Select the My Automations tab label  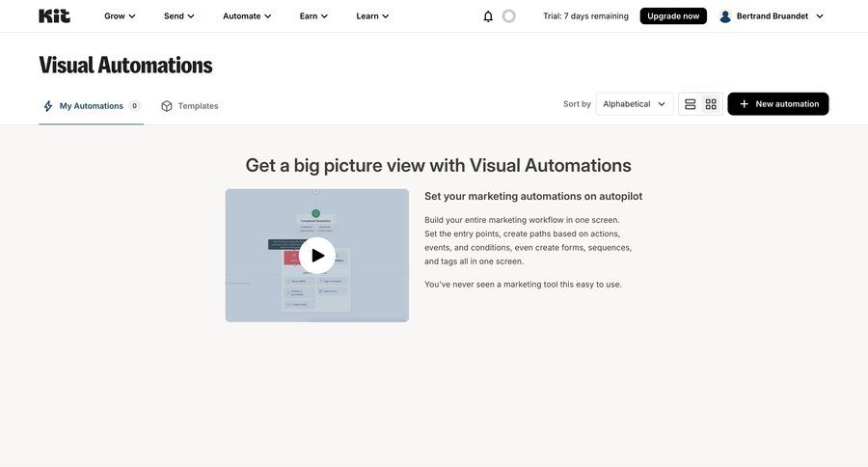click(92, 106)
